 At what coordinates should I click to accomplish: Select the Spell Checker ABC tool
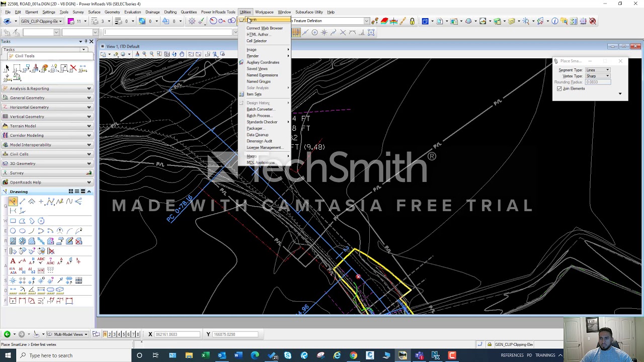coord(41,261)
